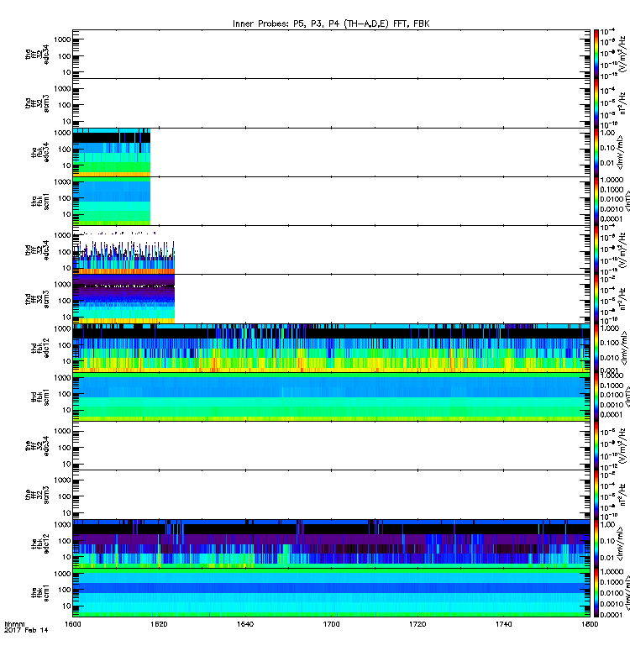Click the 1740 time axis label
Image resolution: width=630 pixels, height=672 pixels.
tap(503, 624)
